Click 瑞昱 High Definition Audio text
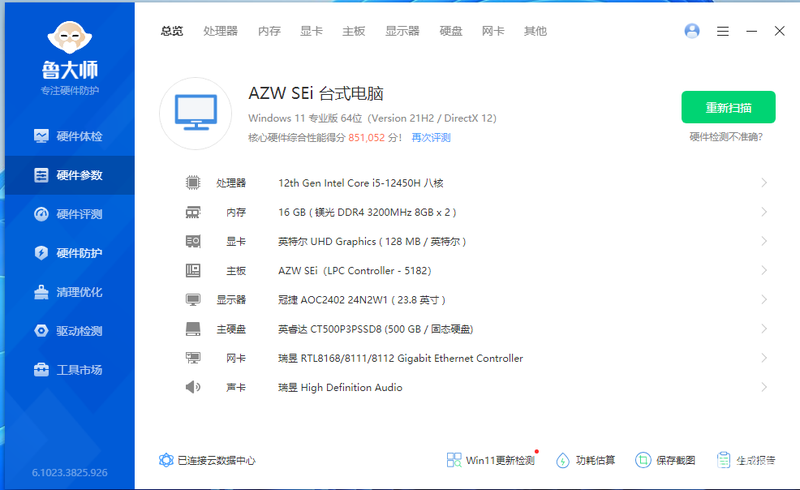 tap(340, 387)
